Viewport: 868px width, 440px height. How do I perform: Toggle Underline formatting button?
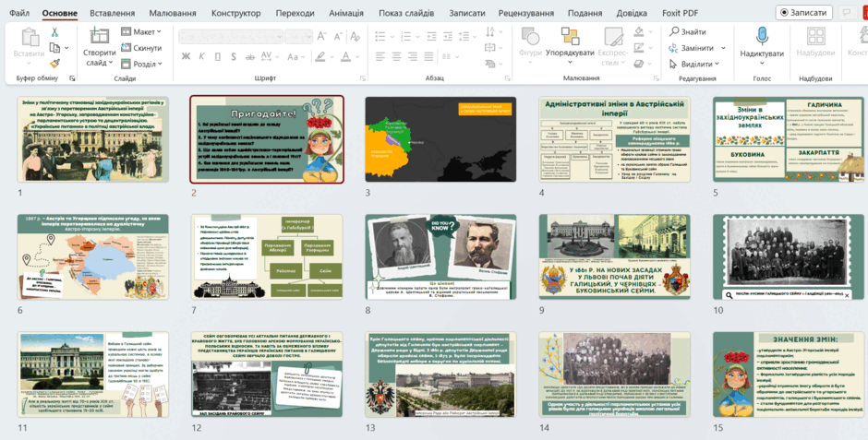218,56
